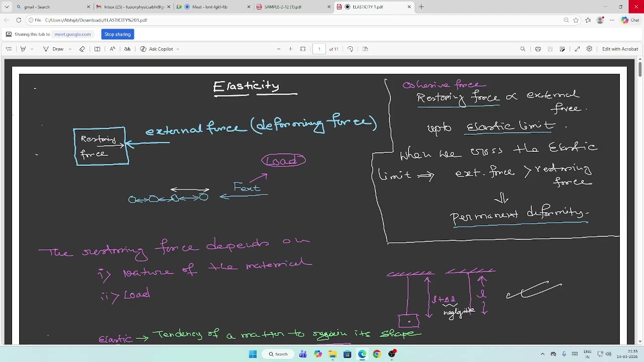Click the Fit to width icon

[303, 49]
